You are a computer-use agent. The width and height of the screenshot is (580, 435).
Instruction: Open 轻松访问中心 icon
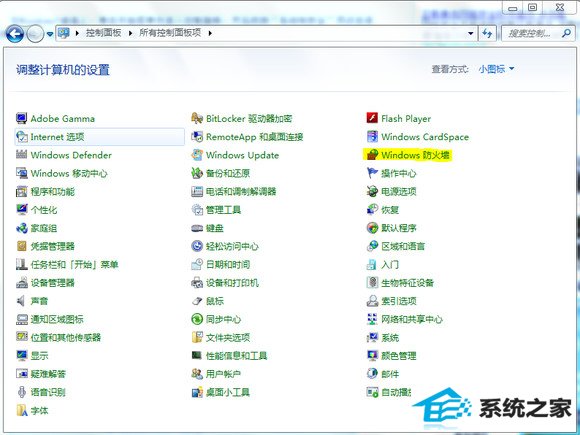tap(197, 246)
